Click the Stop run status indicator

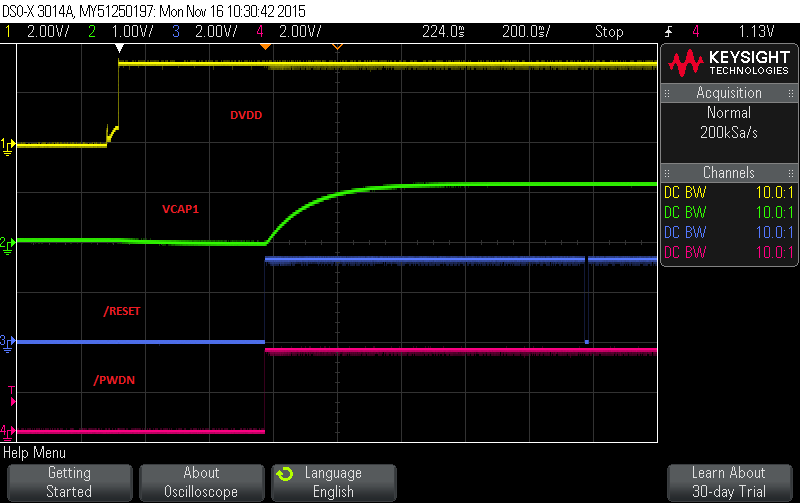click(609, 32)
